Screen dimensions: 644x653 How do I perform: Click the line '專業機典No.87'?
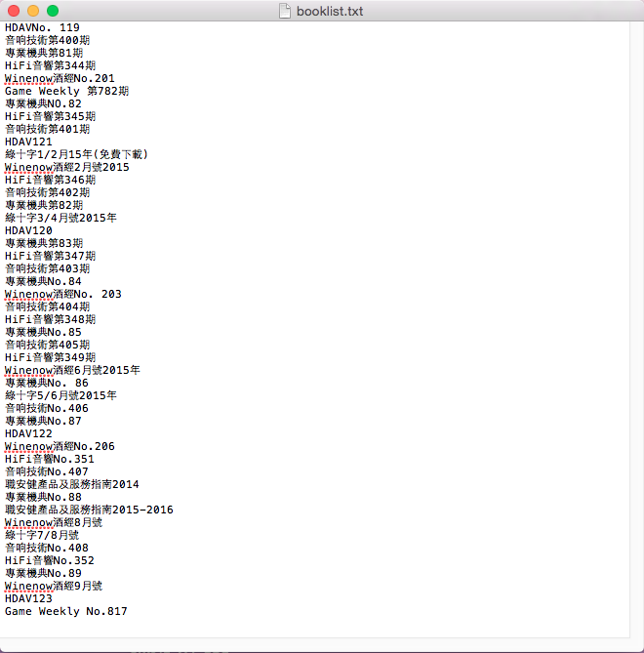pos(43,421)
